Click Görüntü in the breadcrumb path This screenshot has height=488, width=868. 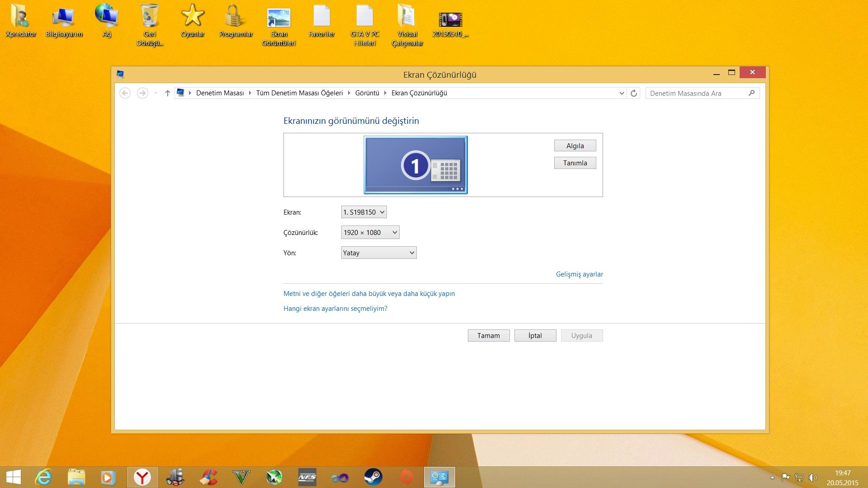tap(367, 93)
